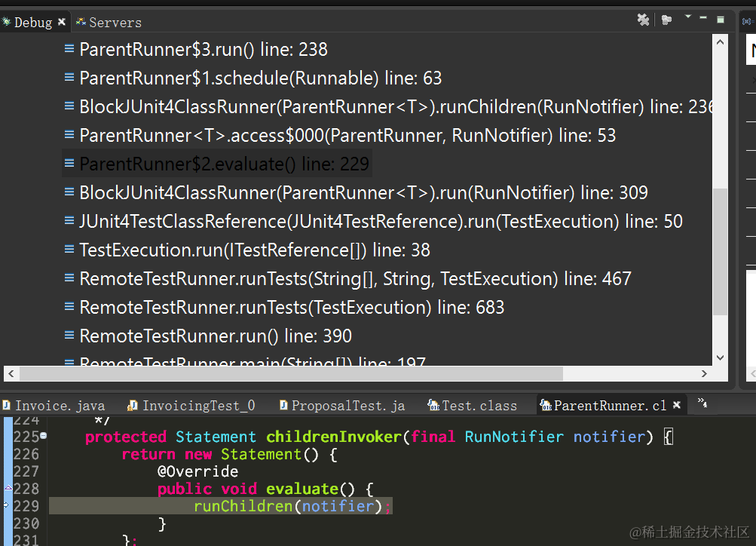Click the Debug vertical scrollbar thumb
Screen dimensions: 756x546
720,251
